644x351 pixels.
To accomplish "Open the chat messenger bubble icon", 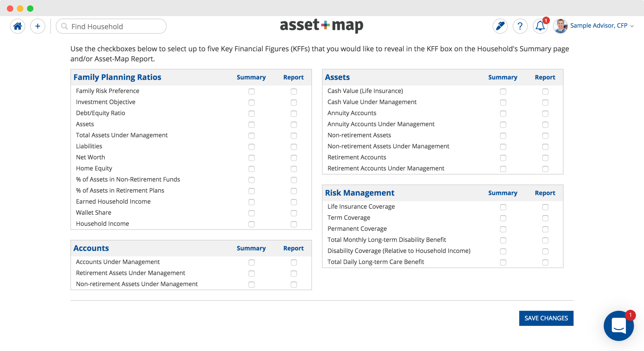I will [618, 326].
